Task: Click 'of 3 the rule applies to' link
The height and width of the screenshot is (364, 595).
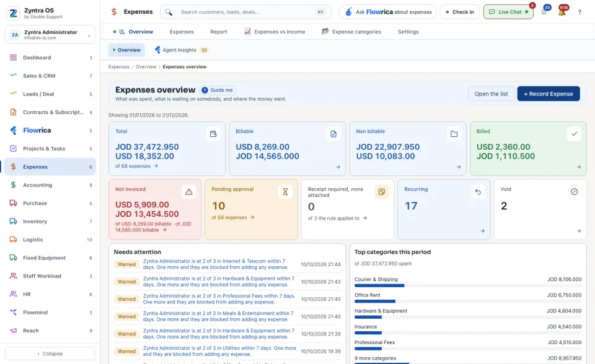Action: (337, 219)
